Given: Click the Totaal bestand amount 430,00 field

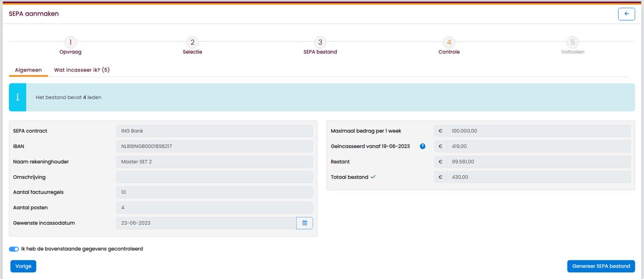Looking at the screenshot, I should (538, 177).
